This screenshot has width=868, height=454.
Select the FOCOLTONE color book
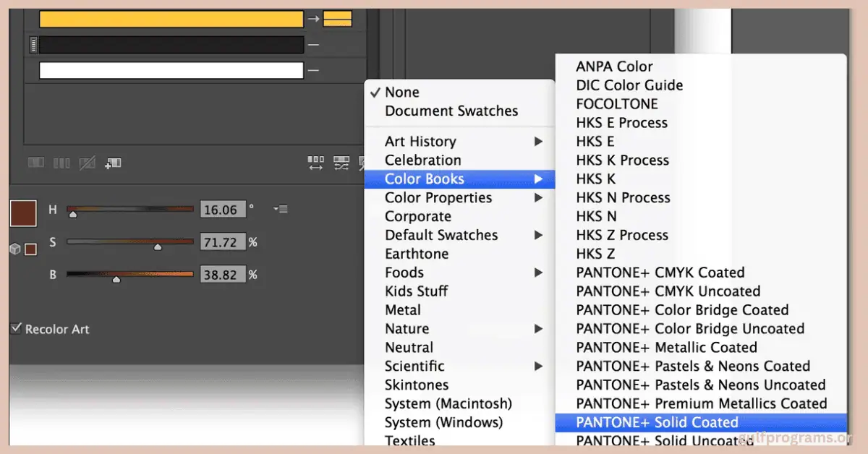pyautogui.click(x=617, y=103)
